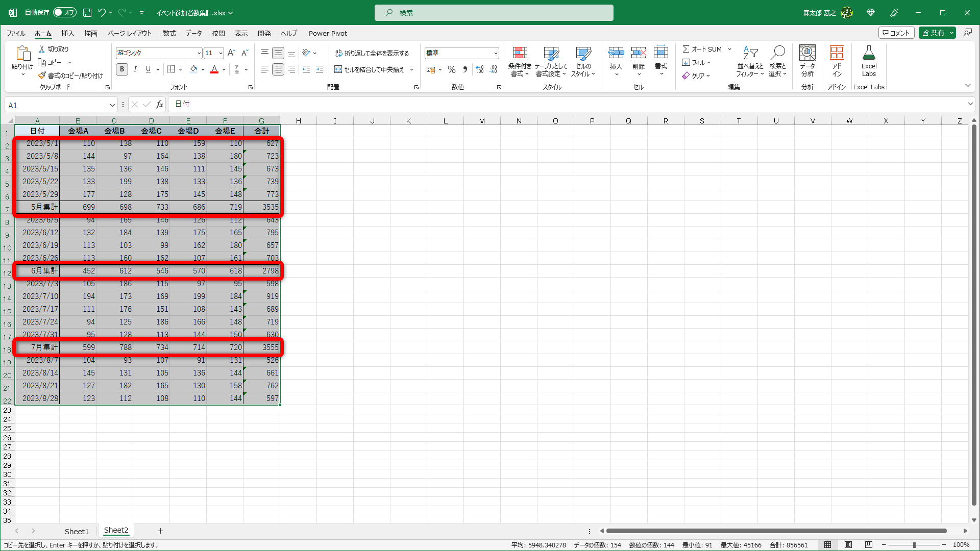Open the font name dropdown
The image size is (980, 551).
coord(199,53)
